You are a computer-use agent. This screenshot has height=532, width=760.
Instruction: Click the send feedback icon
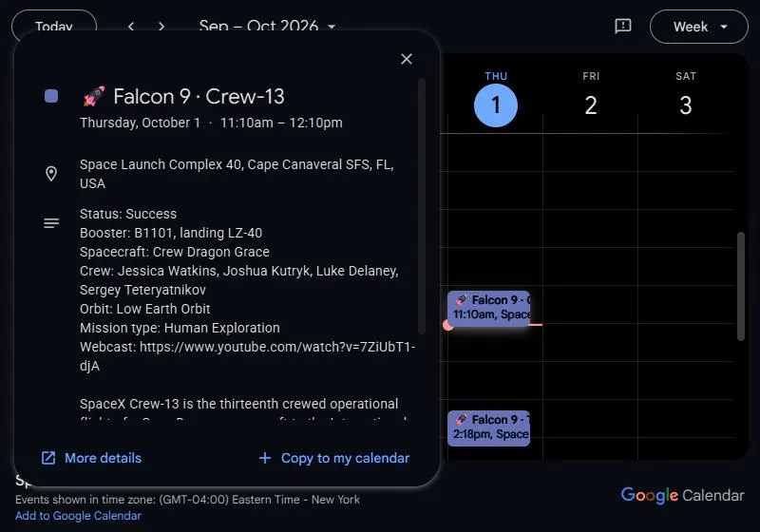click(x=623, y=27)
